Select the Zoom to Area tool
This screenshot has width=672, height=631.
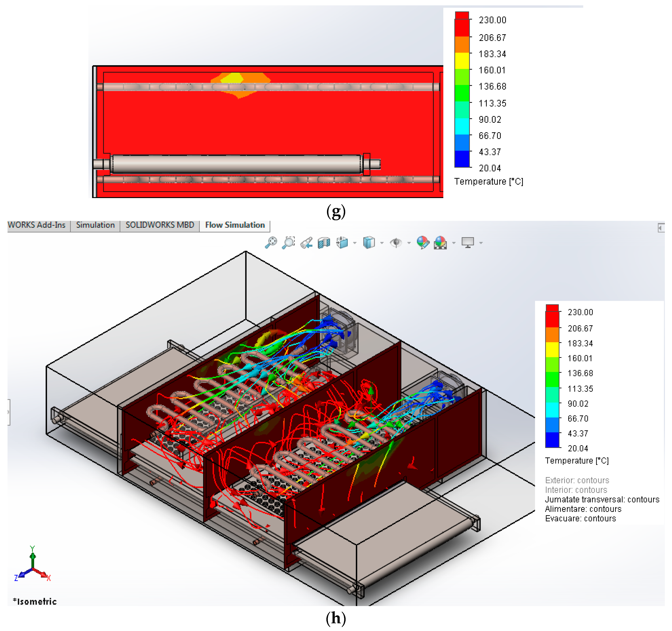[288, 243]
